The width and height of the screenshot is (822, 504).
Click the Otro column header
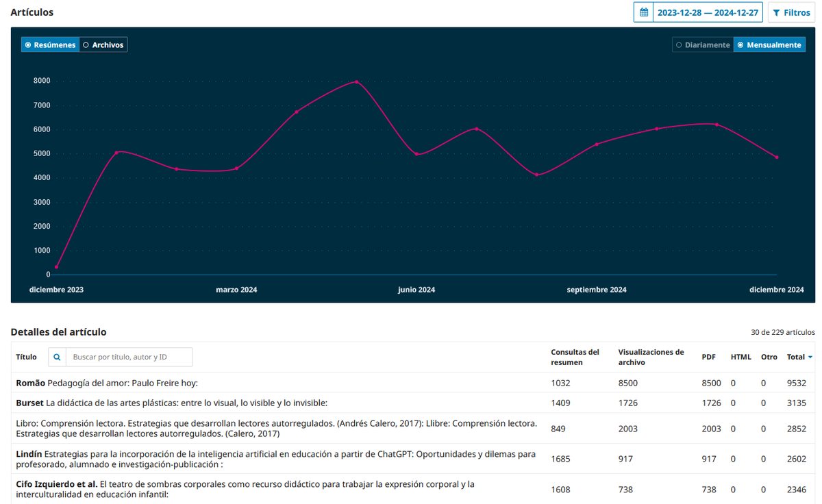pos(769,357)
